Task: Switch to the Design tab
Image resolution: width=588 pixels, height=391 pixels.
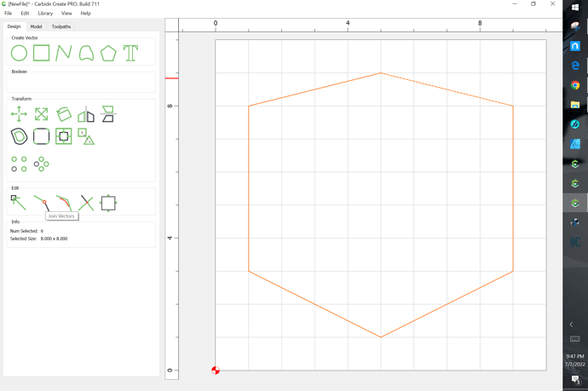Action: tap(14, 26)
